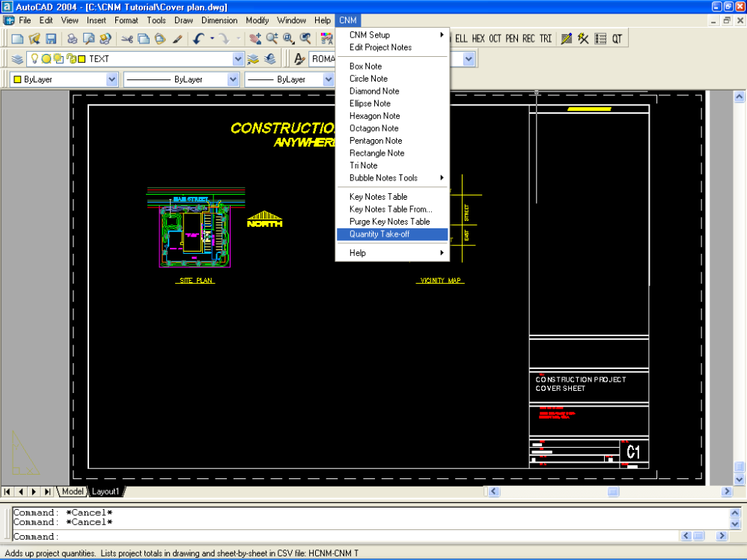This screenshot has width=747, height=560.
Task: Open the Layer Properties Manager icon
Action: pyautogui.click(x=17, y=58)
